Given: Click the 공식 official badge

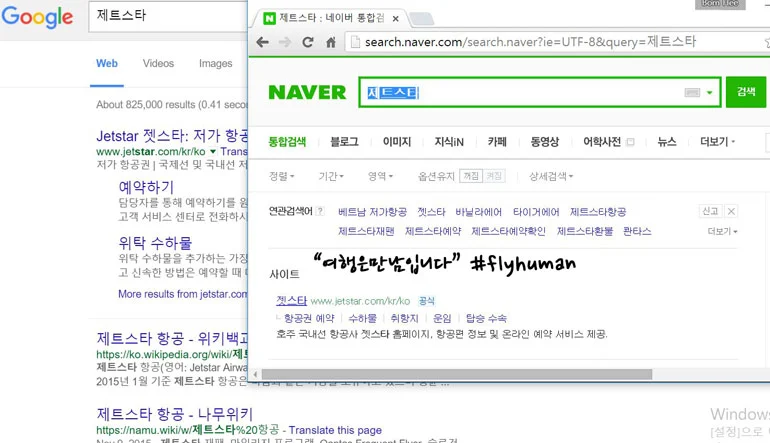Looking at the screenshot, I should click(x=426, y=301).
